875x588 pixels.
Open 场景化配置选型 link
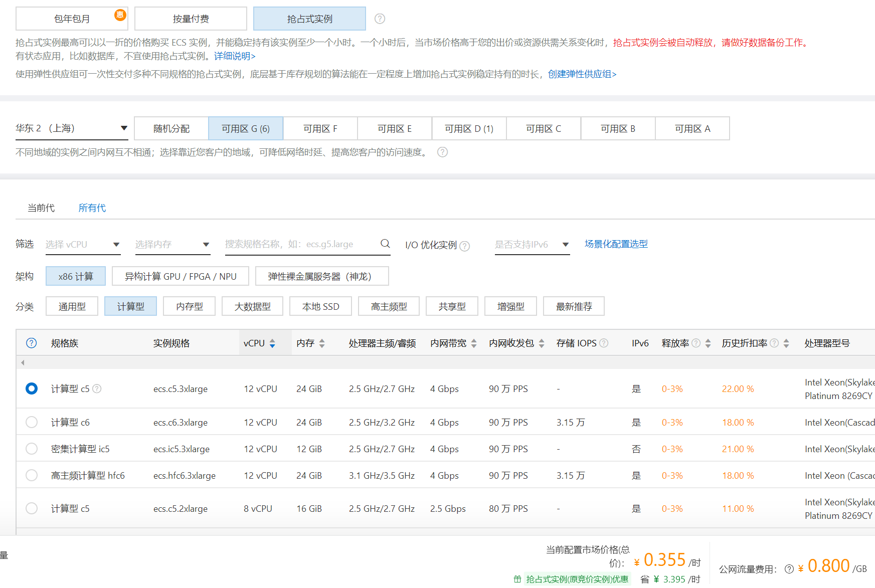click(x=616, y=244)
